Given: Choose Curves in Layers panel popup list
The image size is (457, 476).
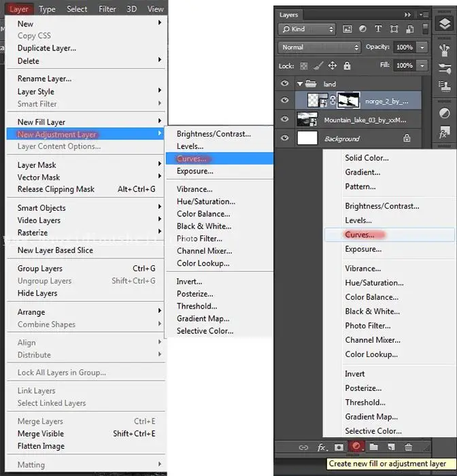Looking at the screenshot, I should tap(390, 235).
